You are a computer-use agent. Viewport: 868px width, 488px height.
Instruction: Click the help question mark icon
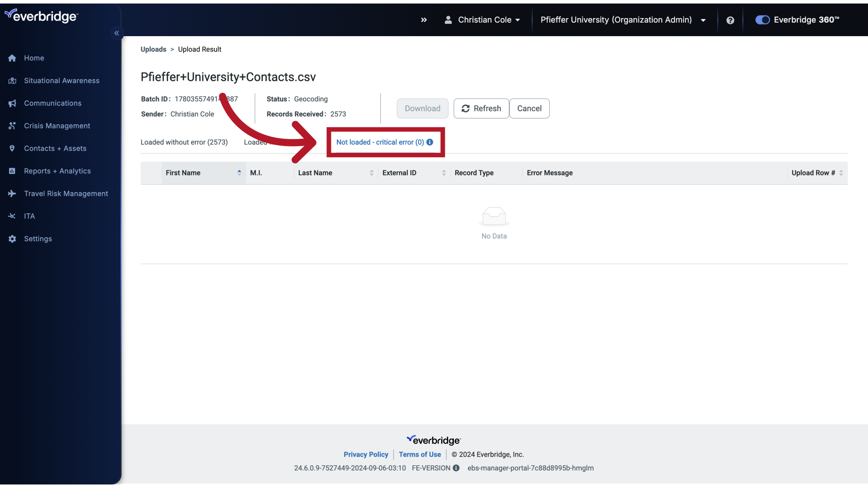[x=730, y=20]
